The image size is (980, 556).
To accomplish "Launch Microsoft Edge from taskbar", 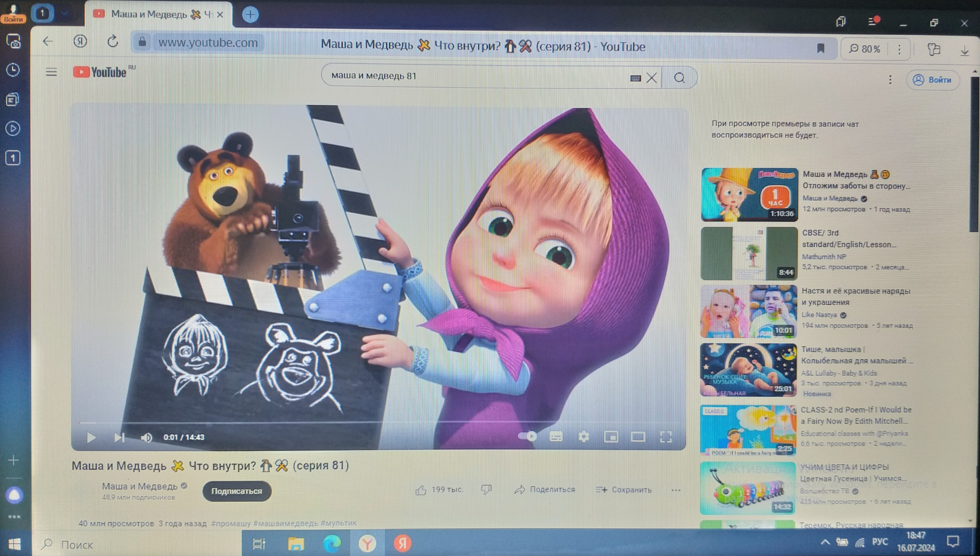I will pos(332,544).
